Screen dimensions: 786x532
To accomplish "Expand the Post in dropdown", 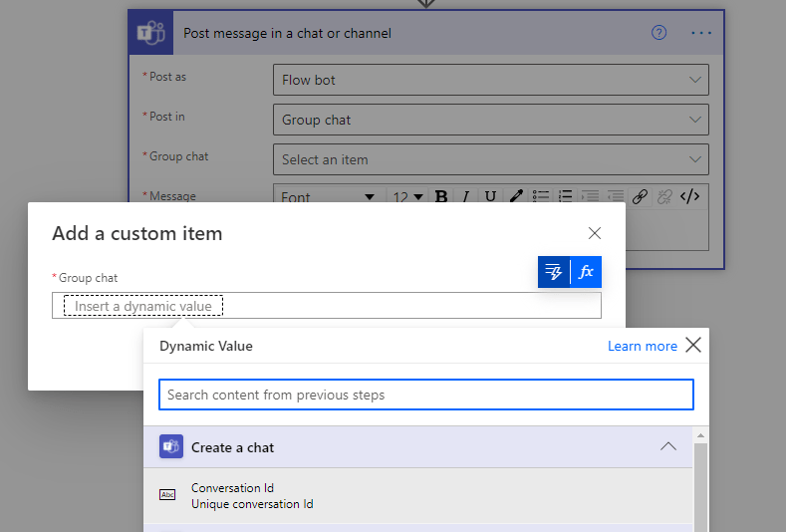I will pyautogui.click(x=490, y=120).
